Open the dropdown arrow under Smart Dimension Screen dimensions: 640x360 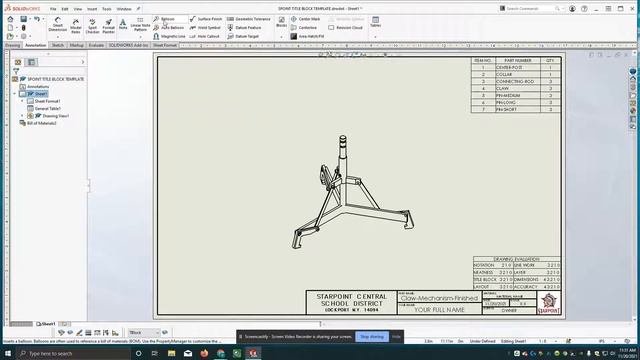(58, 37)
